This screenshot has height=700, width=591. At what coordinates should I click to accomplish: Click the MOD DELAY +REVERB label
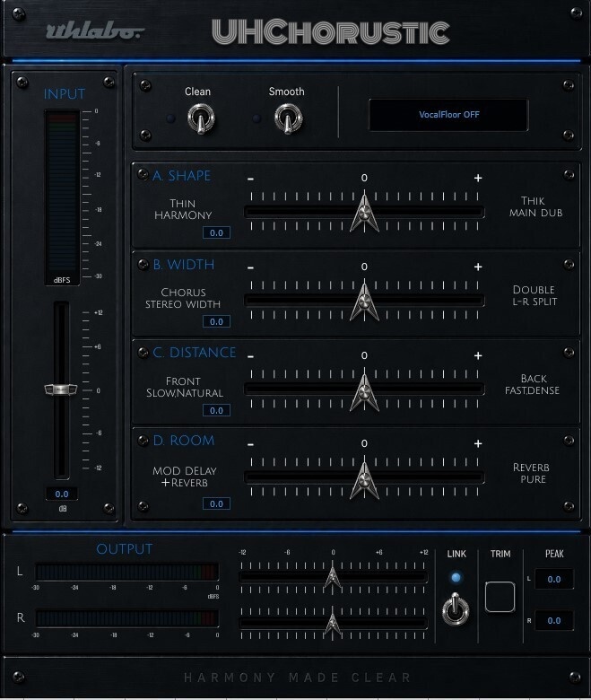pyautogui.click(x=184, y=477)
